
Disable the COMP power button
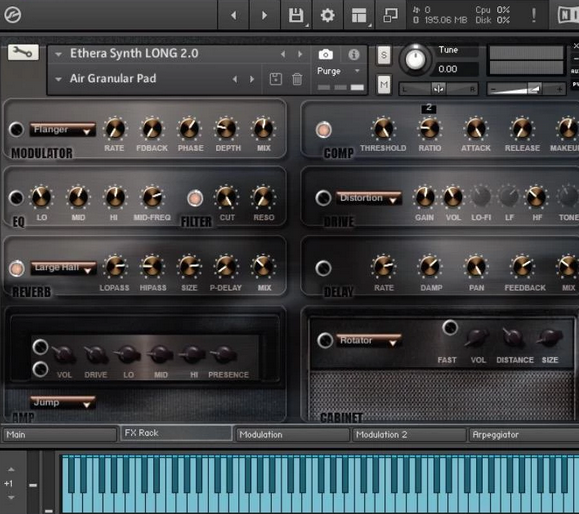[x=323, y=130]
